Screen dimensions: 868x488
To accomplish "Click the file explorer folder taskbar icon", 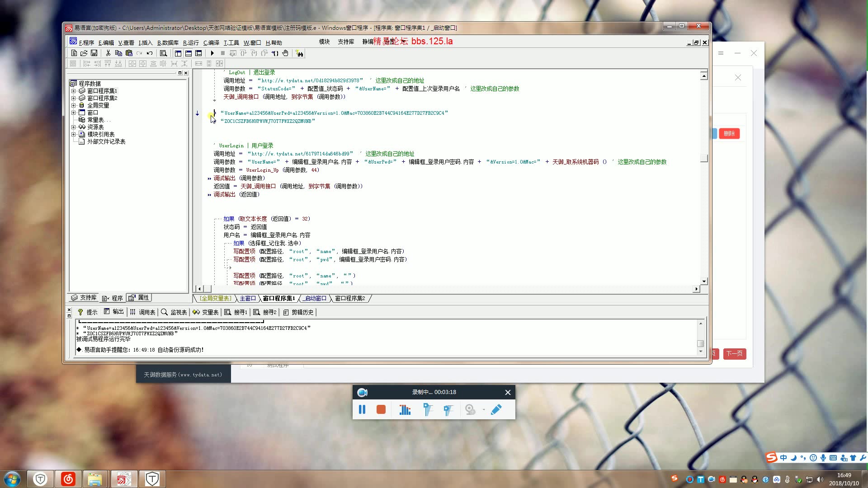I will tap(94, 479).
